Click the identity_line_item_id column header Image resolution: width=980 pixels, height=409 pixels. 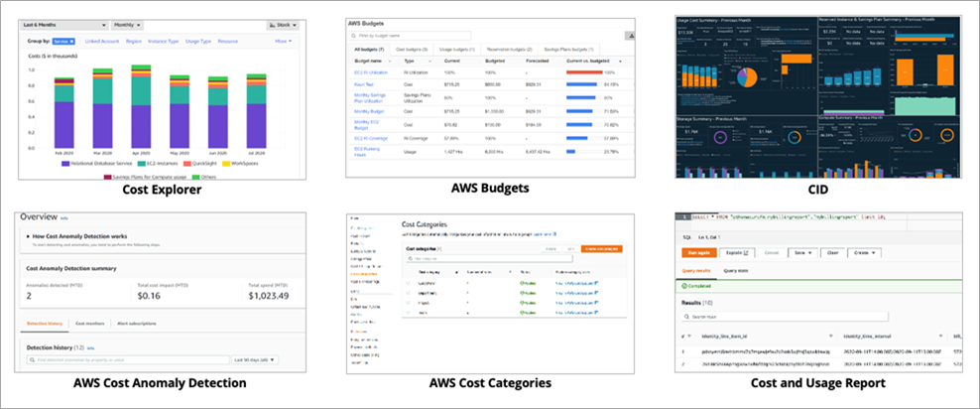point(726,336)
